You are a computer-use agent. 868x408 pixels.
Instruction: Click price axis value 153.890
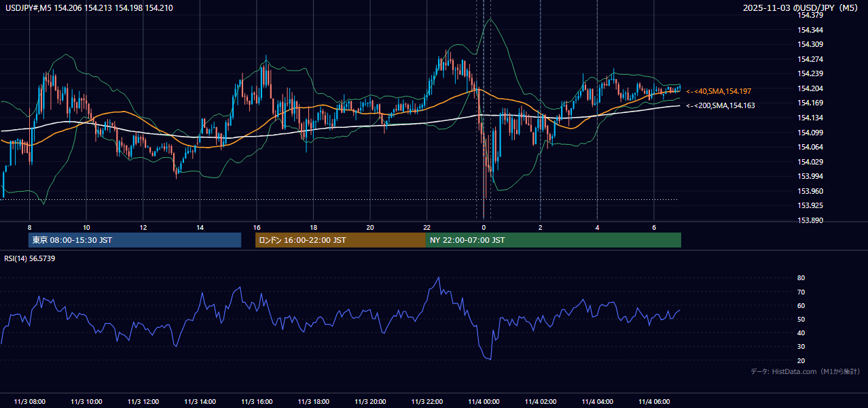[x=810, y=220]
